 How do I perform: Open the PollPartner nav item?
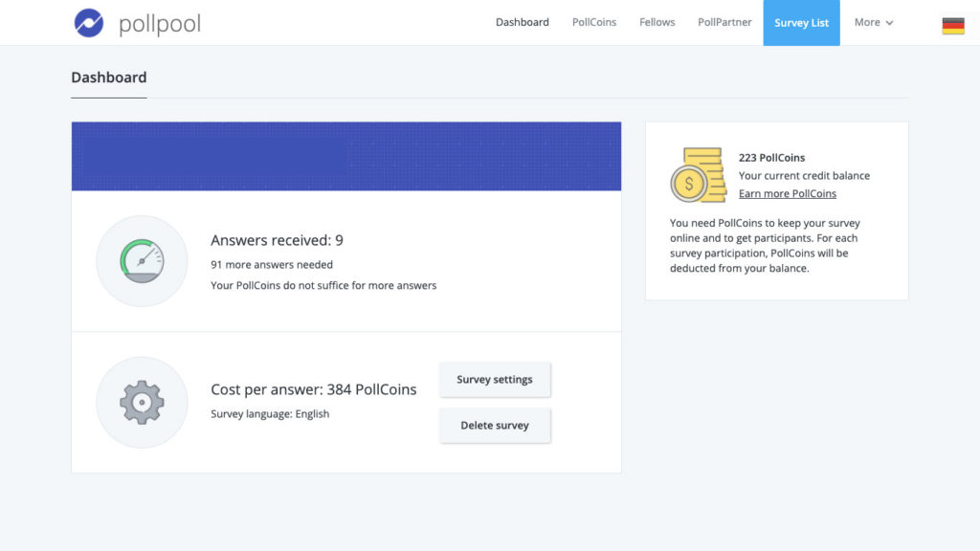(724, 23)
